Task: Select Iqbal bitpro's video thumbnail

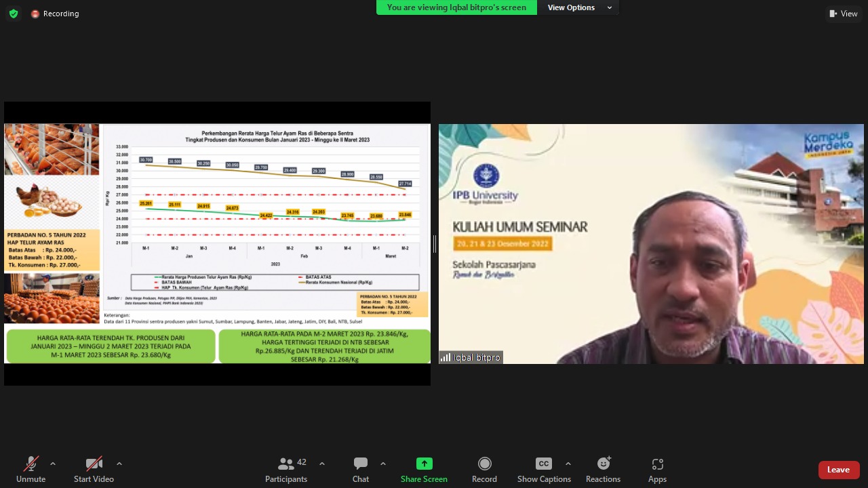Action: (x=651, y=244)
